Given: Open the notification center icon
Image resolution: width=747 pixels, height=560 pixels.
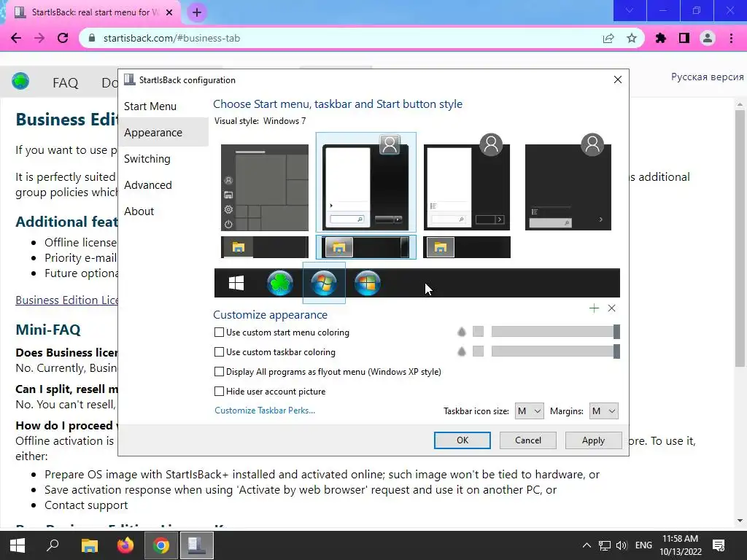Looking at the screenshot, I should click(719, 545).
